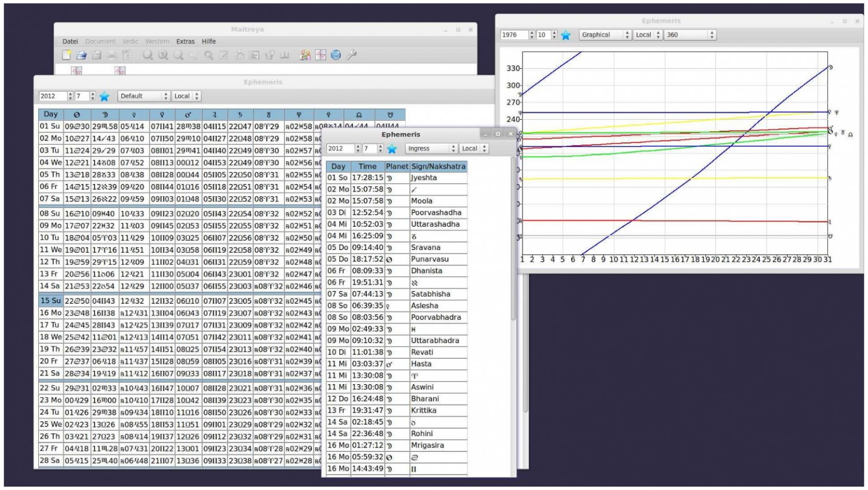
Task: Open the Hilfe menu
Action: (x=208, y=41)
